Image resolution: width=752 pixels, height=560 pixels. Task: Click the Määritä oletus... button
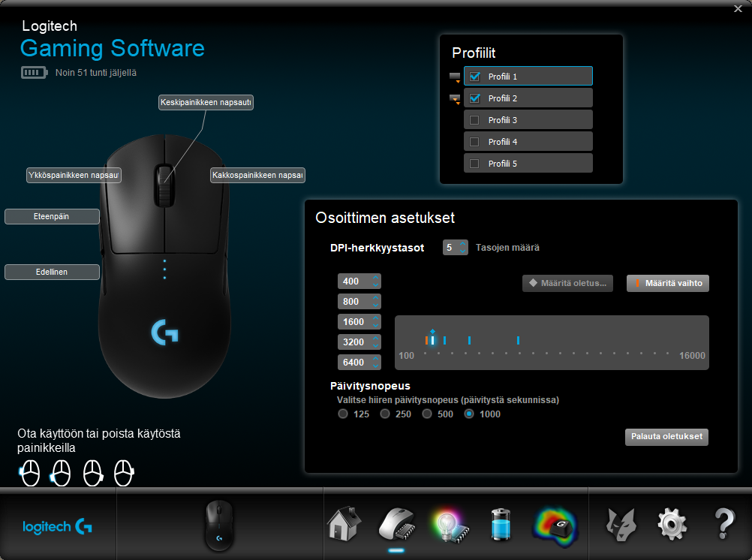567,283
